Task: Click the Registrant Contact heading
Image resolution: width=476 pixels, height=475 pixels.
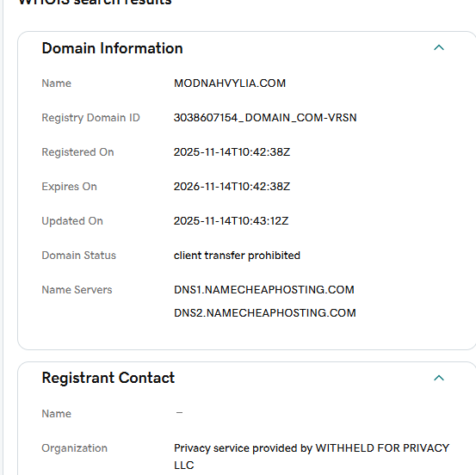Action: coord(108,378)
